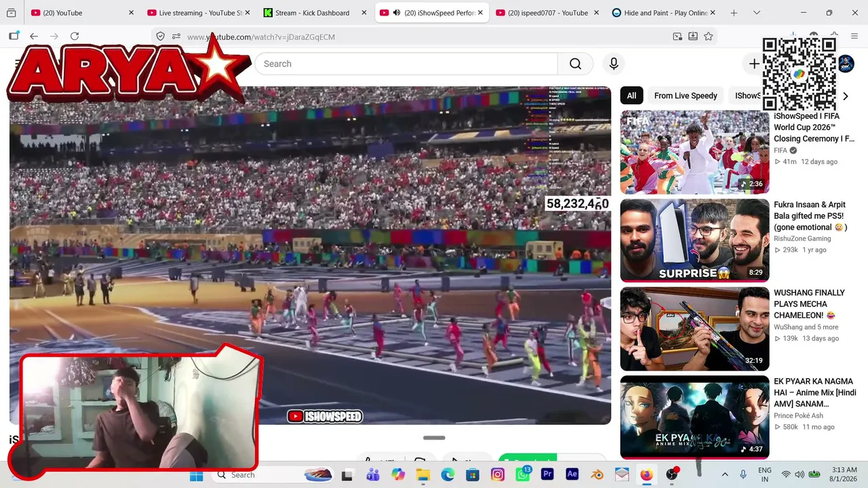The width and height of the screenshot is (868, 488).
Task: Open the sidebar toggle icon in toolbar
Action: pos(14,37)
